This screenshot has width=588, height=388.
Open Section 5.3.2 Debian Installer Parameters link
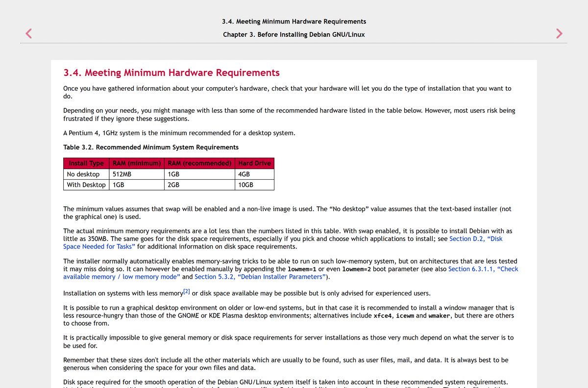click(x=261, y=277)
